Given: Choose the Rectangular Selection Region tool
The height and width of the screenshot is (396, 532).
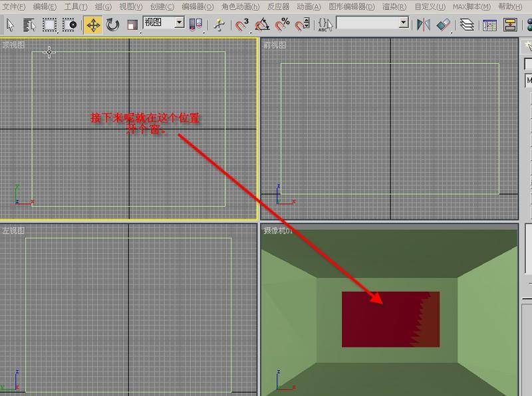Looking at the screenshot, I should 50,25.
